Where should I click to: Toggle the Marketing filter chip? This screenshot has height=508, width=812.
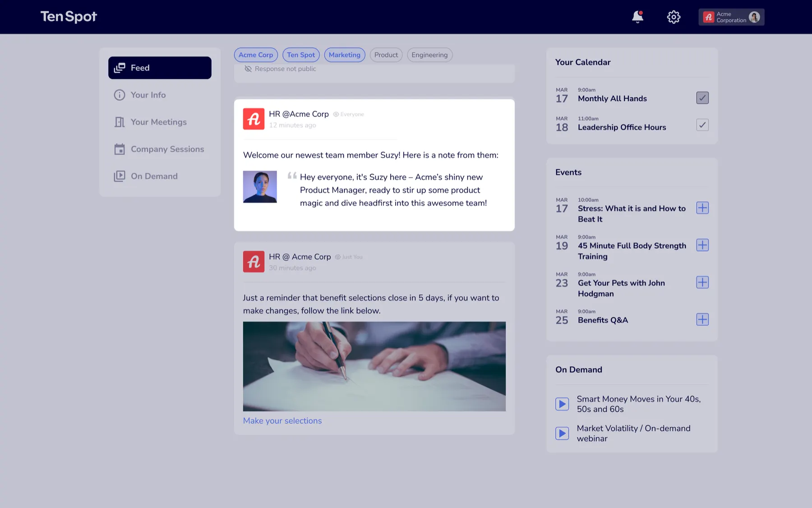click(x=345, y=55)
